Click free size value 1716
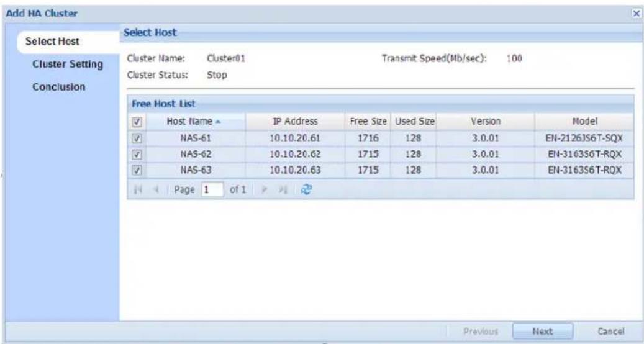The height and width of the screenshot is (344, 644). [x=368, y=138]
